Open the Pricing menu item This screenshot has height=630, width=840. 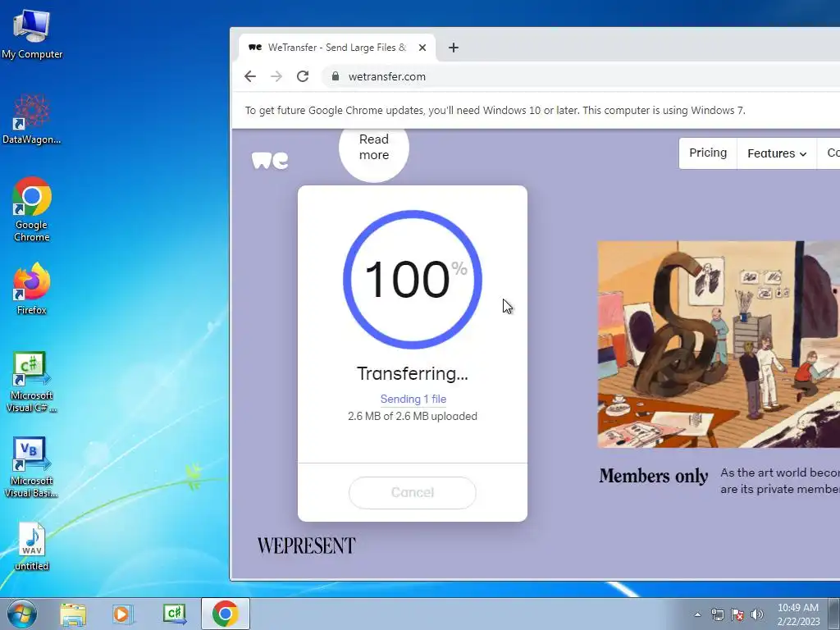click(708, 153)
